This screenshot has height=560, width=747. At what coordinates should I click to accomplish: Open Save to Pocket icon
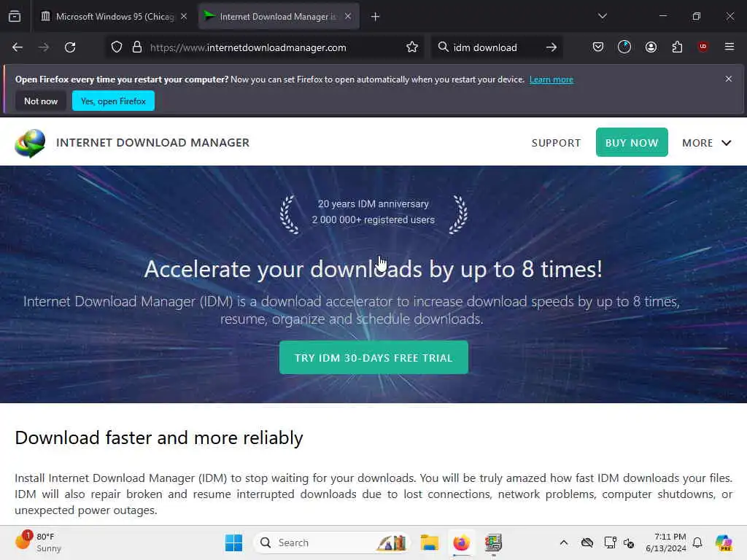pyautogui.click(x=598, y=47)
